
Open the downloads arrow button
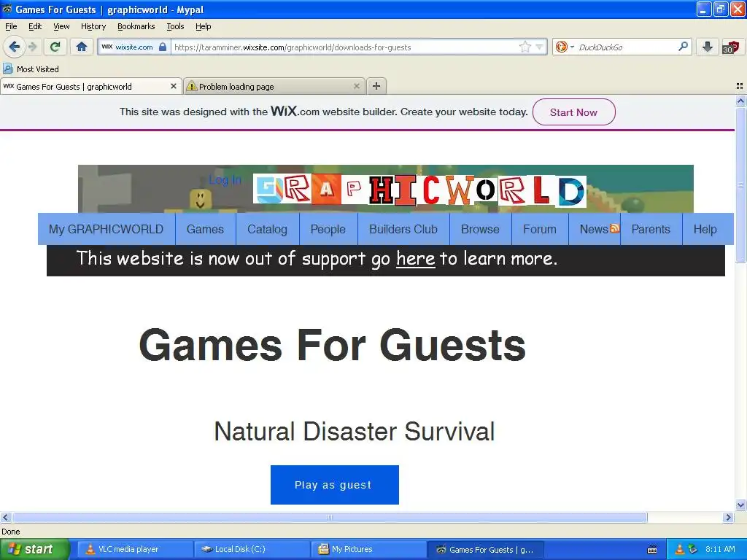click(x=708, y=47)
